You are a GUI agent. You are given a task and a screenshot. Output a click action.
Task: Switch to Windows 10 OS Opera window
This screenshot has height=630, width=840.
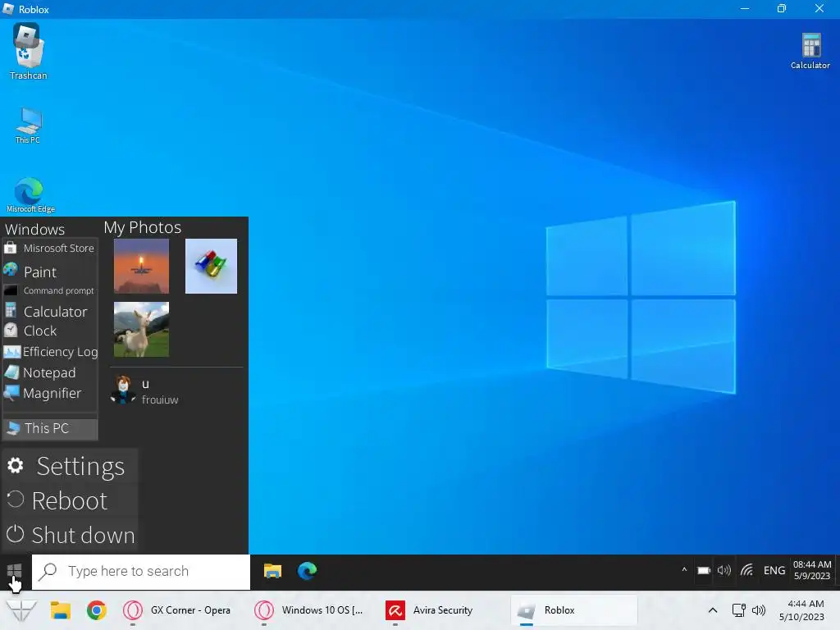(309, 610)
